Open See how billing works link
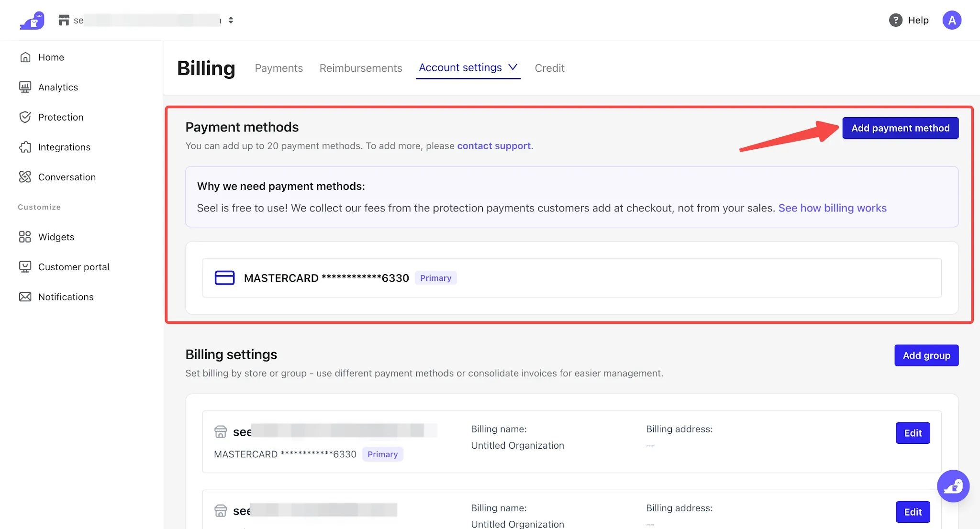Image resolution: width=980 pixels, height=529 pixels. 833,208
